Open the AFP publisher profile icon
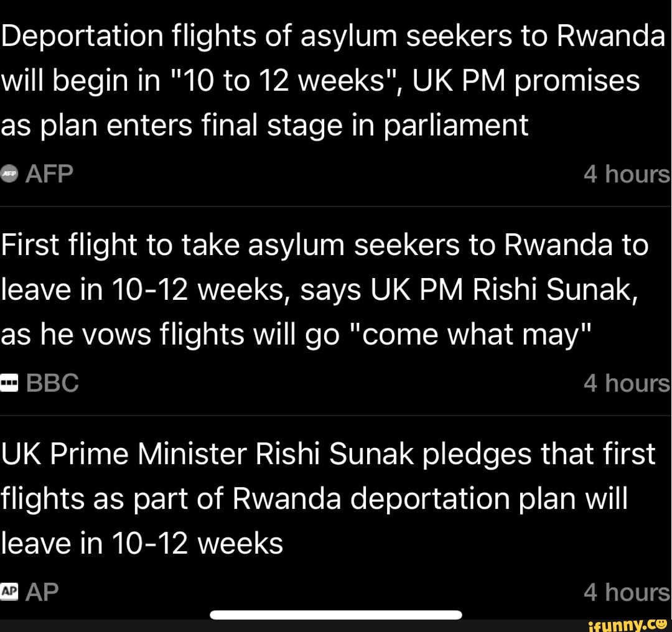672x632 pixels. [x=9, y=174]
